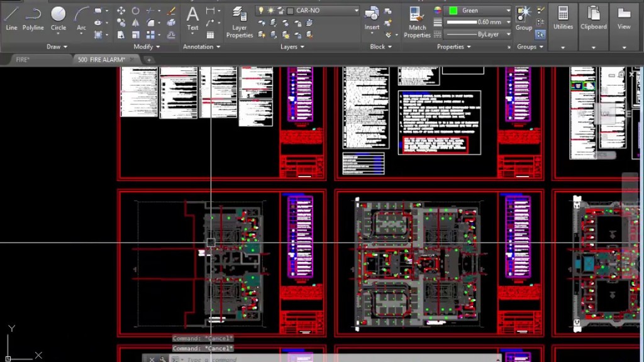Click the Group objects tool
644x362 pixels.
(x=524, y=18)
